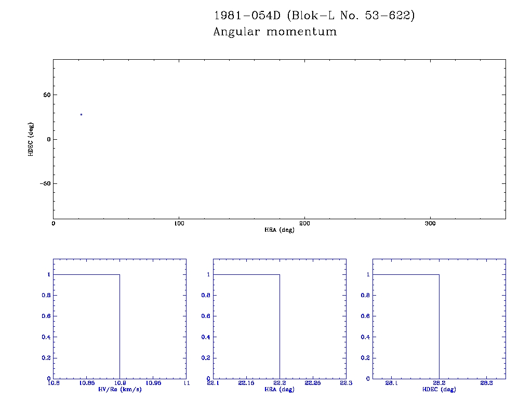Image resolution: width=532 pixels, height=399 pixels.
Task: Click the 28.3 tick label on HDEC histogram
Action: point(487,383)
